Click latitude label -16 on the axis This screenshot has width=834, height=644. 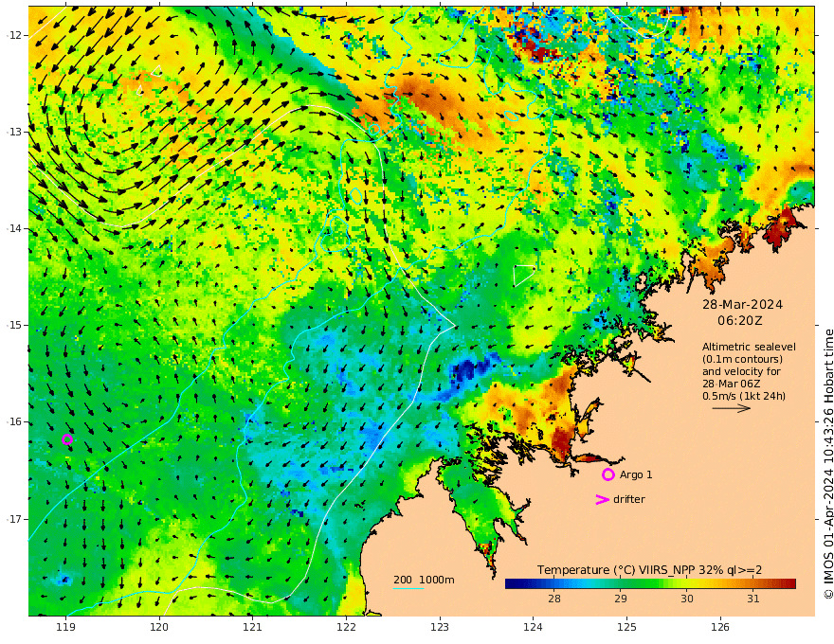point(14,421)
